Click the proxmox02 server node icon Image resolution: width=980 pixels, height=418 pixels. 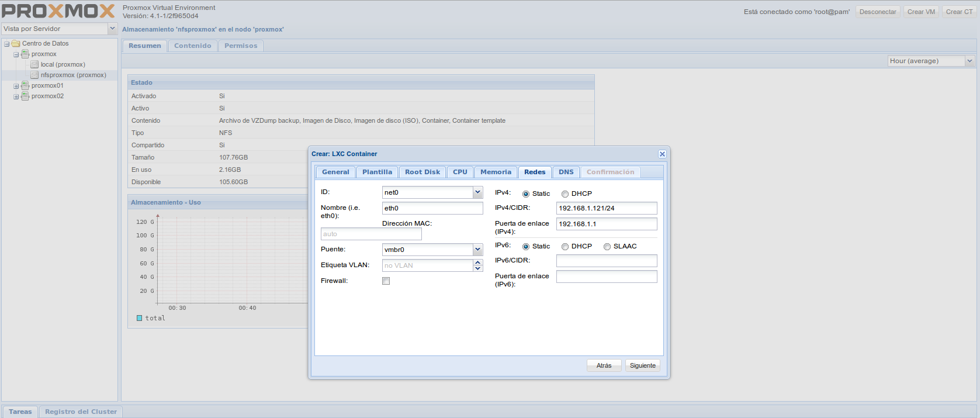(x=25, y=96)
